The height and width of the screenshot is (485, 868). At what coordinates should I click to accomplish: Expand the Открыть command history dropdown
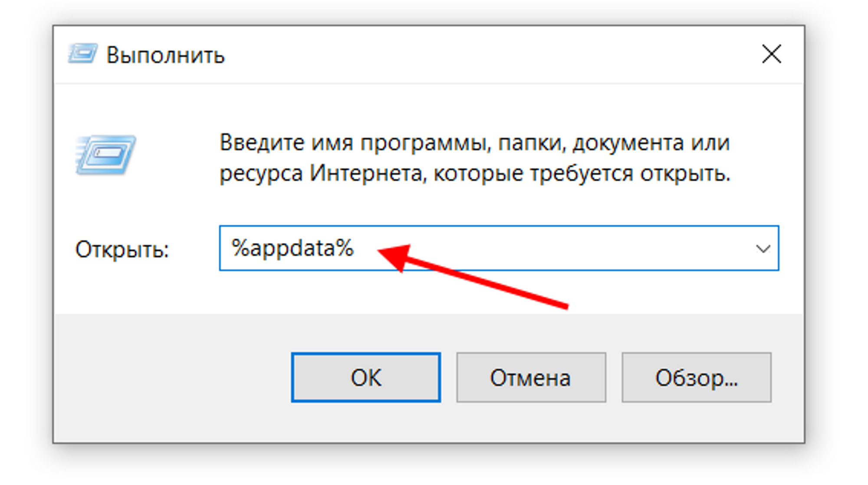coord(763,249)
